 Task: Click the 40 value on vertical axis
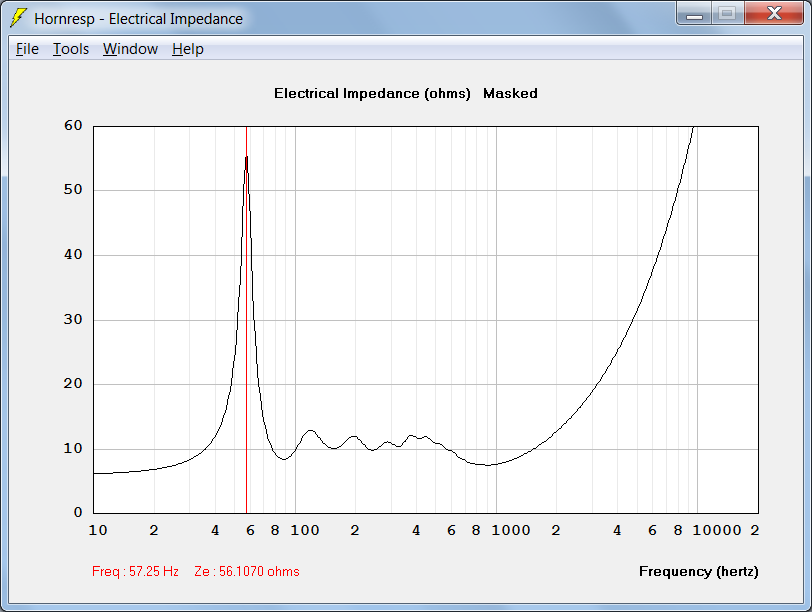[73, 254]
